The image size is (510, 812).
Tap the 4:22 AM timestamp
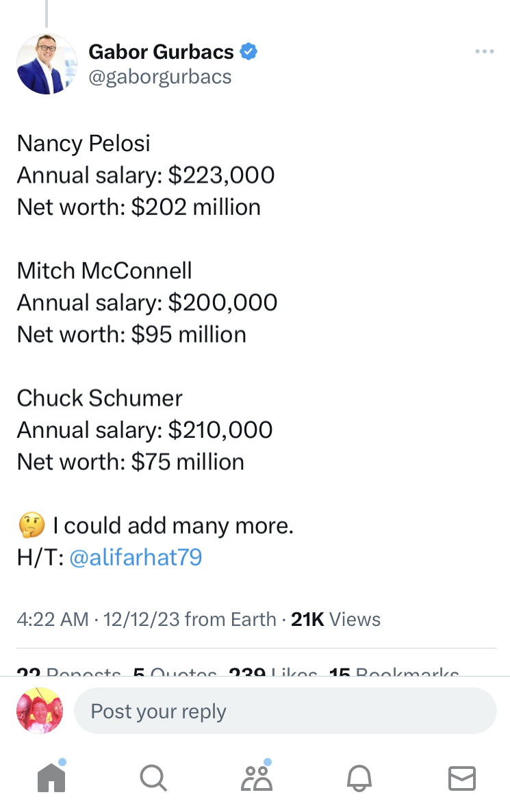click(53, 620)
